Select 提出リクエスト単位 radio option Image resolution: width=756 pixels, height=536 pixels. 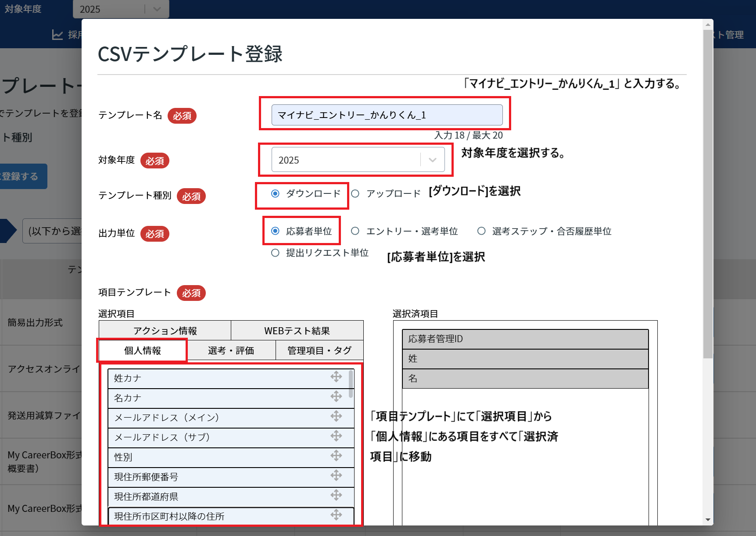pos(275,253)
